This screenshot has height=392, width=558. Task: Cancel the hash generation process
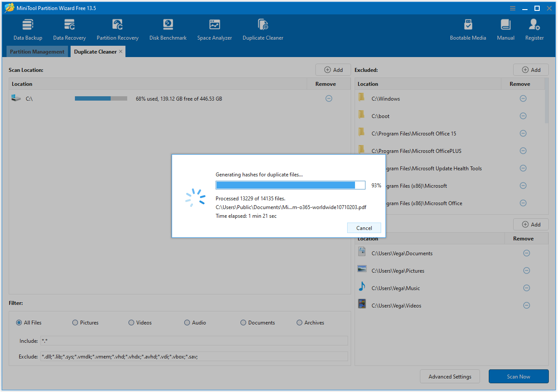click(x=364, y=228)
